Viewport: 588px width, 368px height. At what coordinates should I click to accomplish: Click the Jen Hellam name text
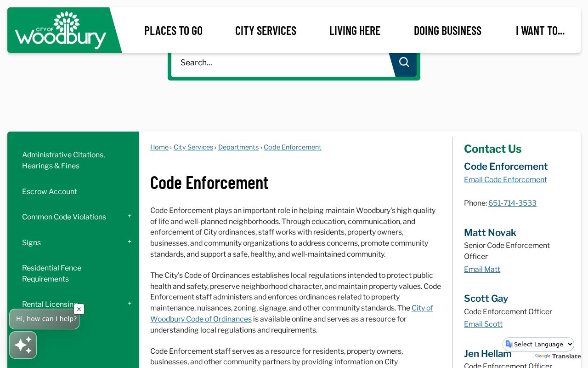[488, 353]
